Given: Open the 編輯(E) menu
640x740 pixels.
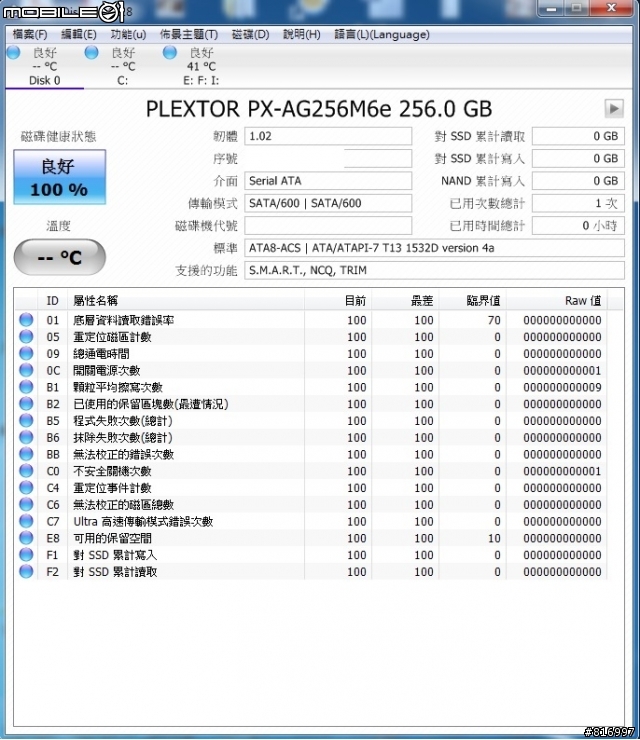Looking at the screenshot, I should pyautogui.click(x=79, y=34).
